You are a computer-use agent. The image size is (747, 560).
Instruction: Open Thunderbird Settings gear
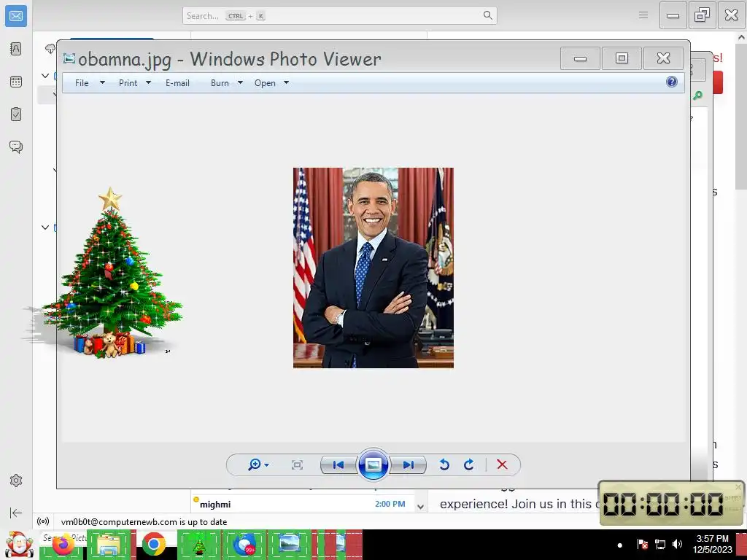(x=16, y=481)
